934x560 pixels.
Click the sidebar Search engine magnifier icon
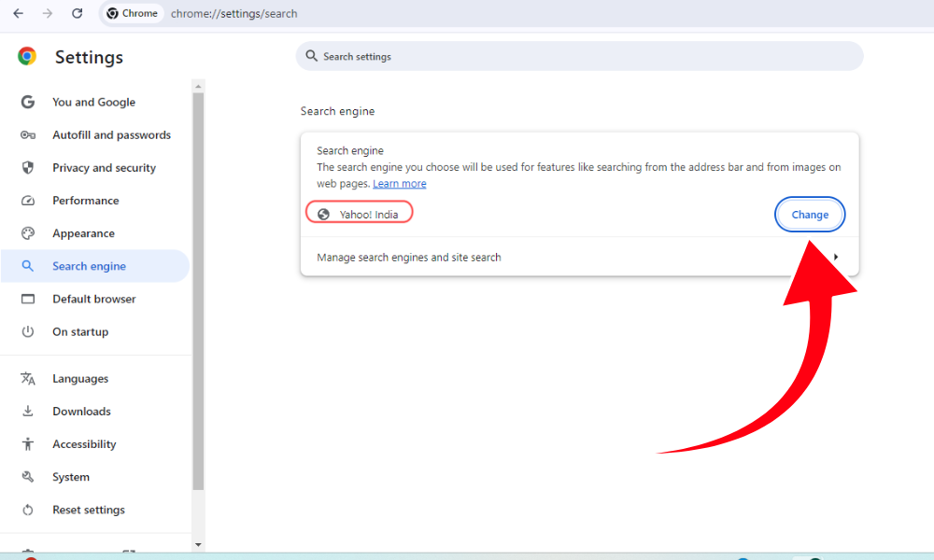(x=28, y=266)
